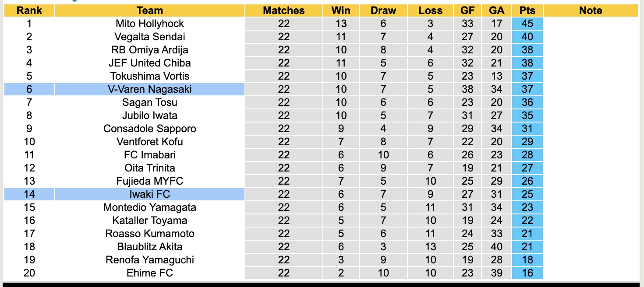Image resolution: width=644 pixels, height=287 pixels.
Task: Click Mito Hollyhock's 45 points cell
Action: click(x=527, y=24)
